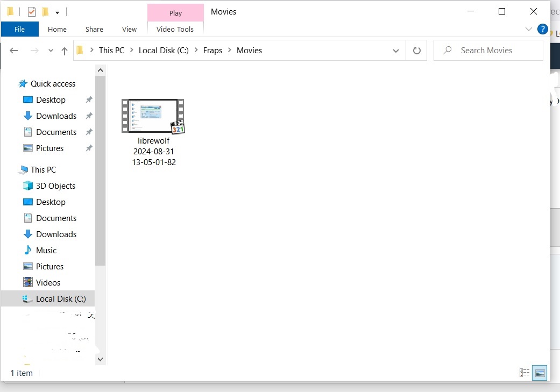Open the Share ribbon tab
This screenshot has height=392, width=560.
coord(94,29)
